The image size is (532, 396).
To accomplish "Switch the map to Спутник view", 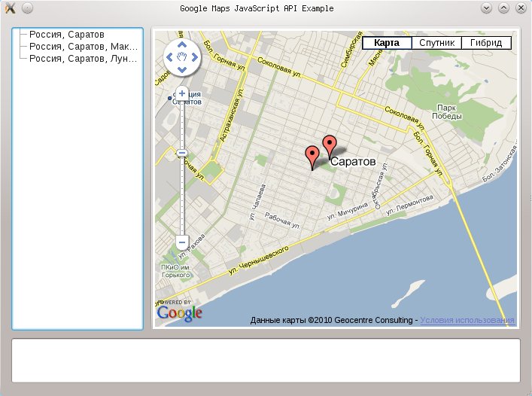I will (436, 43).
